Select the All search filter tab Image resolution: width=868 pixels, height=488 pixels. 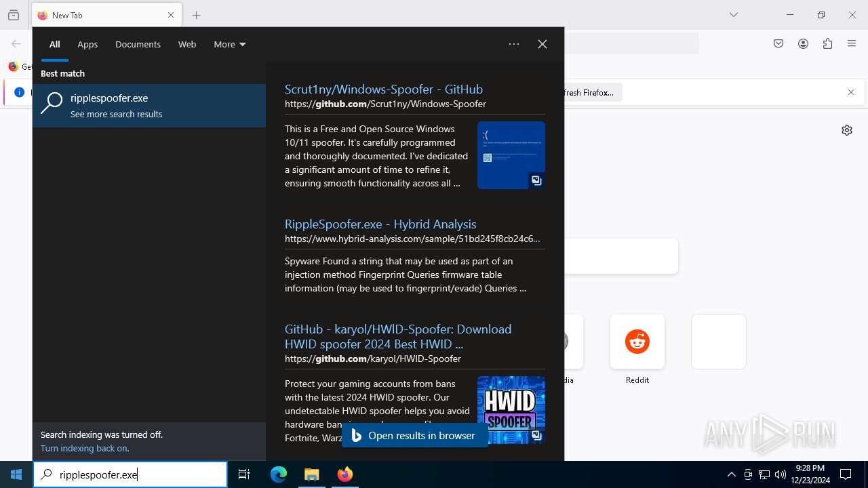click(55, 44)
